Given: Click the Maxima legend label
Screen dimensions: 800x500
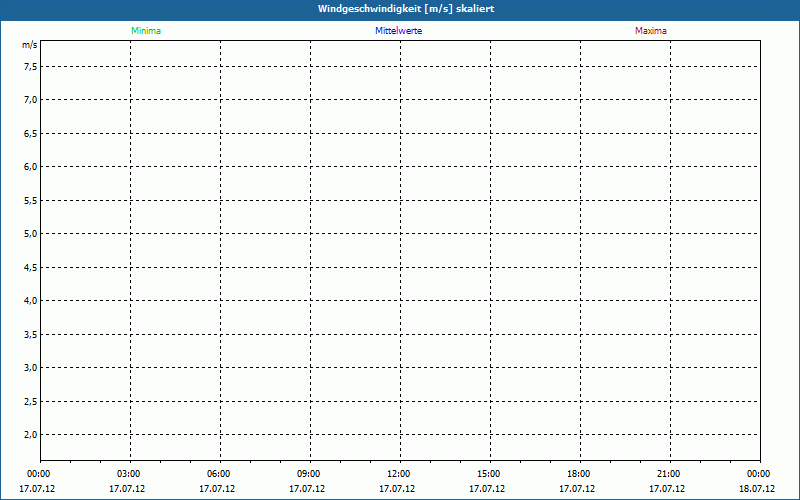Looking at the screenshot, I should (650, 31).
